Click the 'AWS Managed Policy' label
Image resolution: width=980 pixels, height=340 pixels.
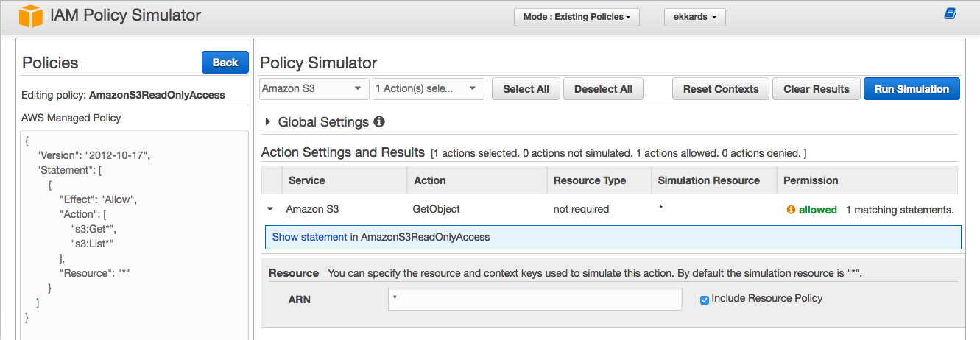click(71, 118)
